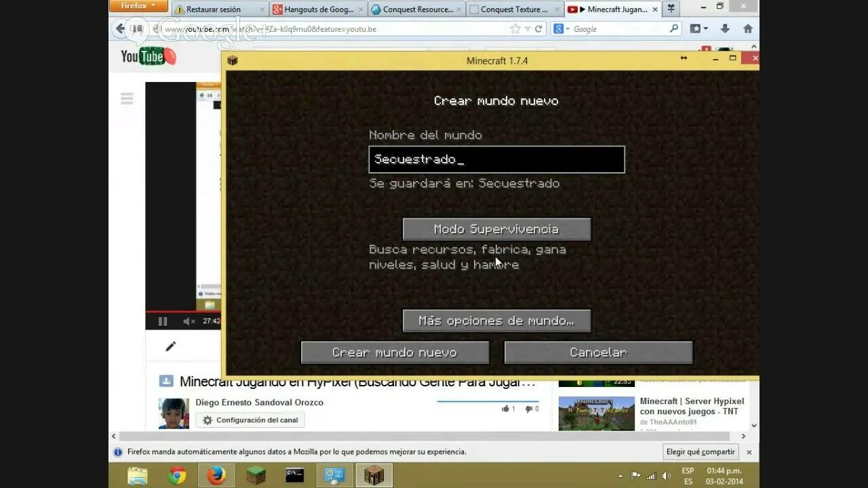Open File Explorer from taskbar
This screenshot has width=868, height=488.
[138, 476]
